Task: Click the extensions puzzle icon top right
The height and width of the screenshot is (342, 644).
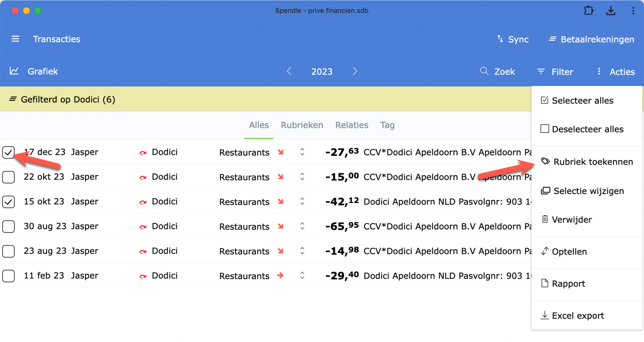Action: pos(589,10)
